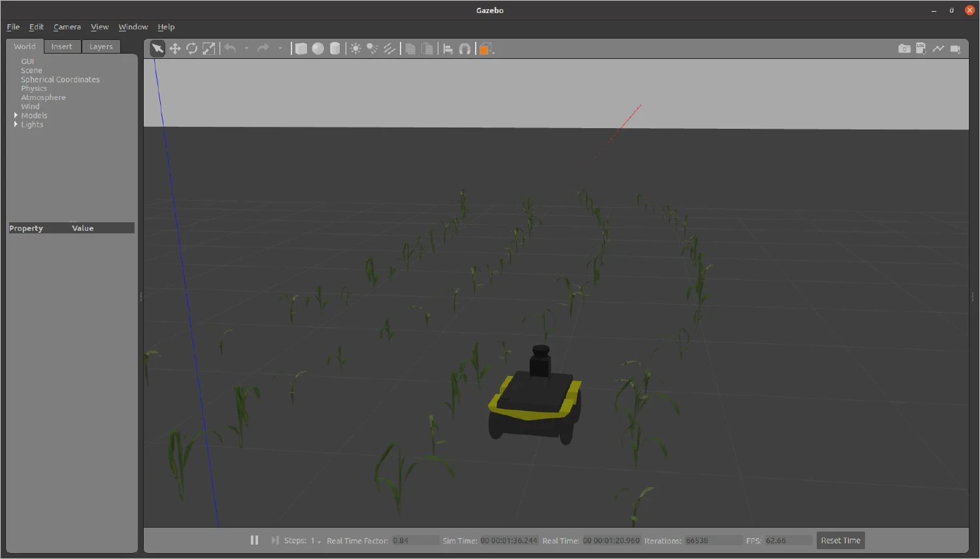Switch to the Insert tab

click(62, 46)
